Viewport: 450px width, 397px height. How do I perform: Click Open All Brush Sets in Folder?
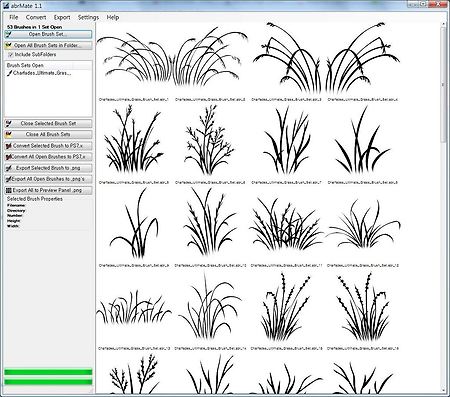(x=48, y=45)
